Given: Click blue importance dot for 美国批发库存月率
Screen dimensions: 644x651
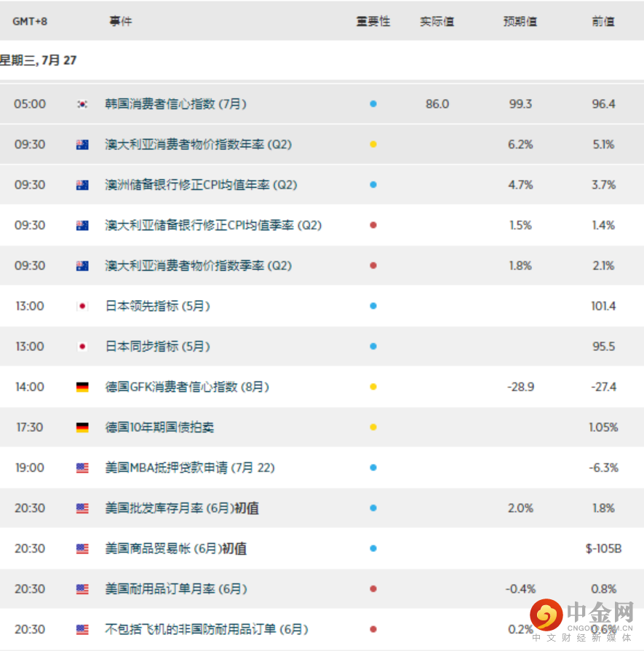Looking at the screenshot, I should (373, 508).
